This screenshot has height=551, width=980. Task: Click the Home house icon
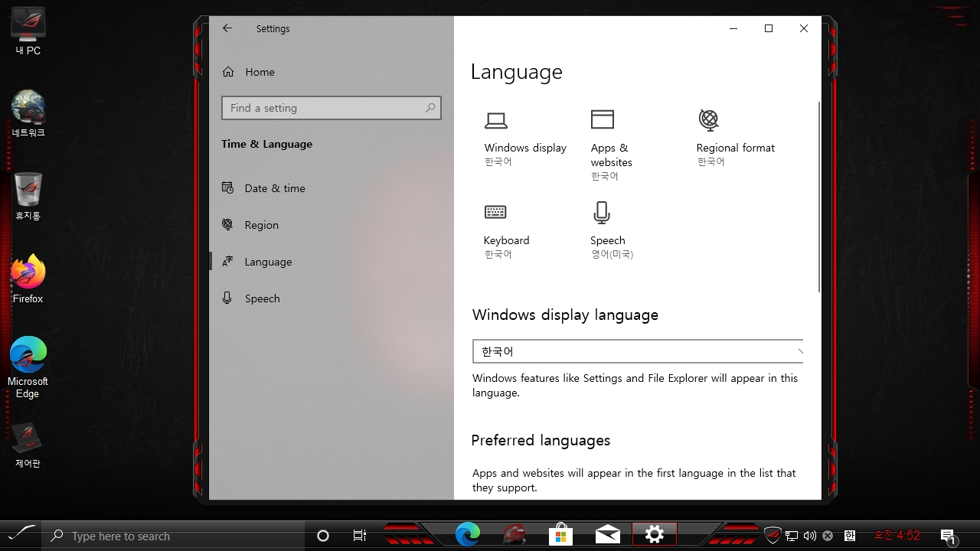coord(228,72)
